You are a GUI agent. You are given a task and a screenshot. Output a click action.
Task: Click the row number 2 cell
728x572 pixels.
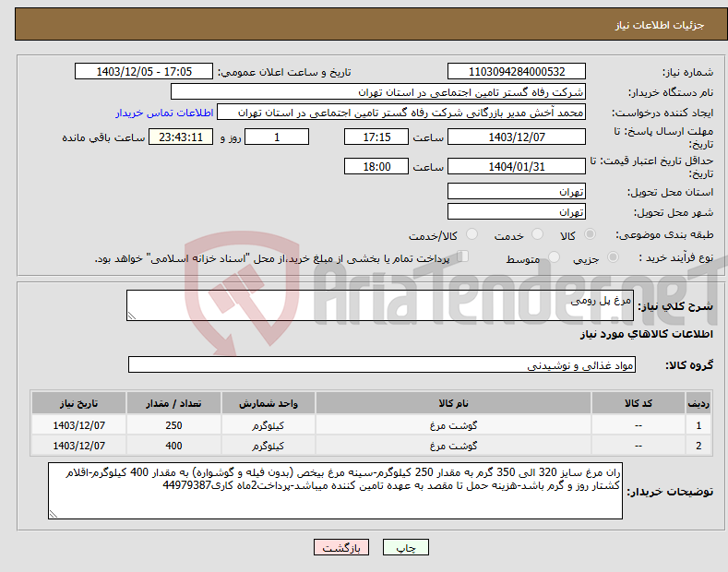(x=698, y=446)
